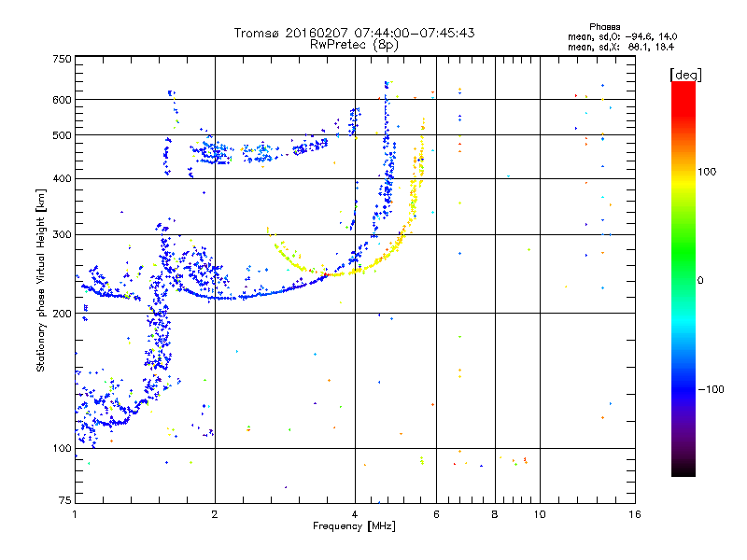The image size is (747, 560).
Task: Click the '6' frequency axis tick label
Action: [436, 514]
